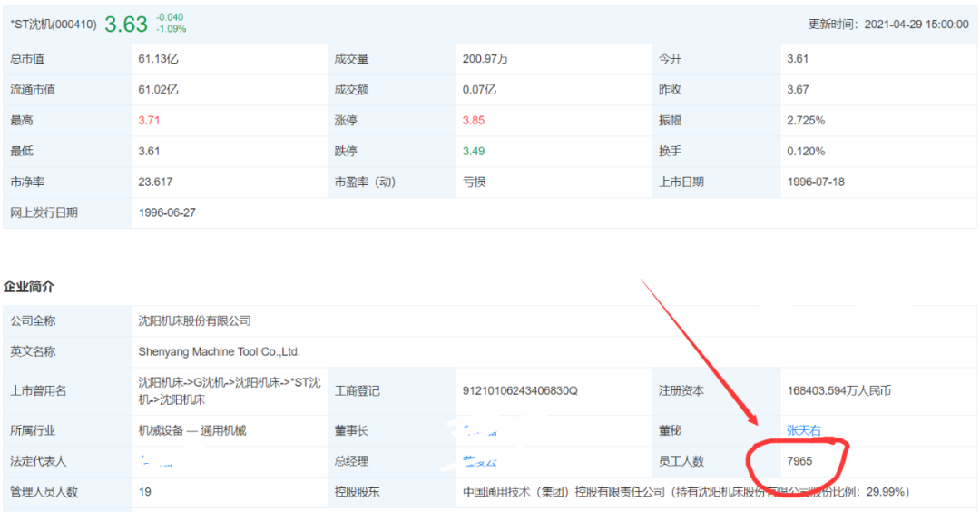Select the 昨收 label

pos(670,89)
